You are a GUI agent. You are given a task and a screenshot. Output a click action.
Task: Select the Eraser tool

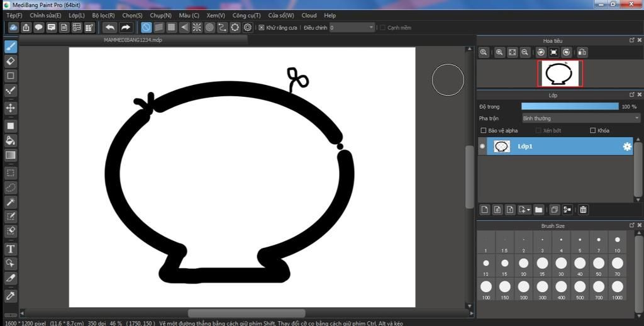tap(11, 61)
